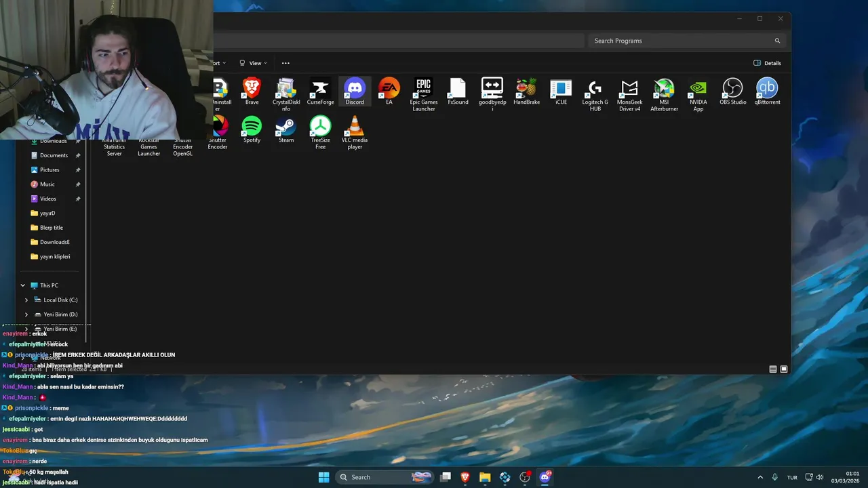The image size is (868, 488).
Task: Open the Spotify shortcut
Action: pyautogui.click(x=252, y=129)
